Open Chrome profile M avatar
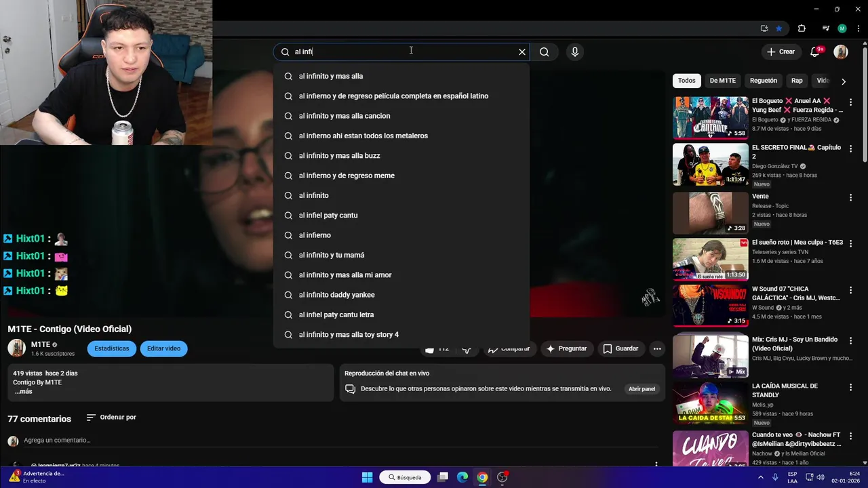 click(842, 28)
